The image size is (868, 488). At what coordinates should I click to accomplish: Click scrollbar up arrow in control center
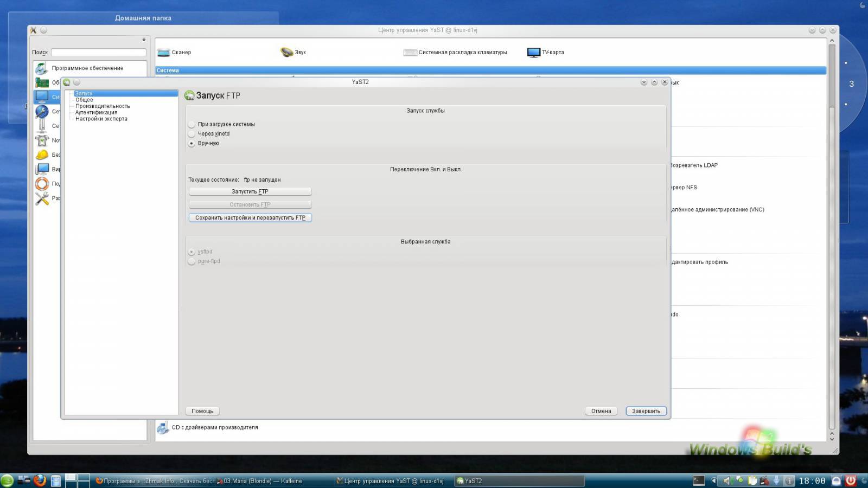coord(832,40)
